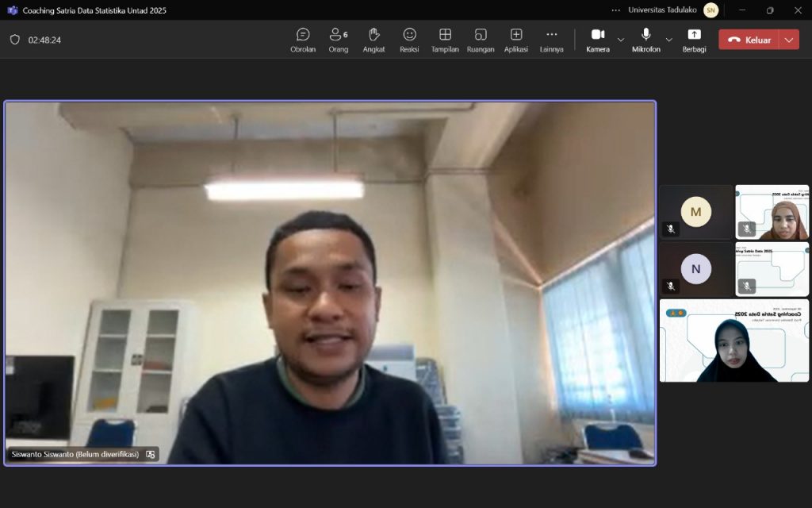Image resolution: width=812 pixels, height=508 pixels.
Task: Expand the Kamera options dropdown arrow
Action: point(621,40)
